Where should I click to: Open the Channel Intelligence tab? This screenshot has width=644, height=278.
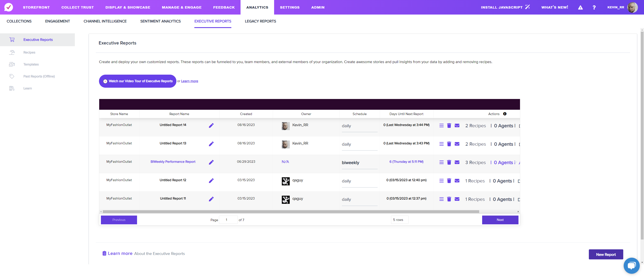(x=105, y=21)
